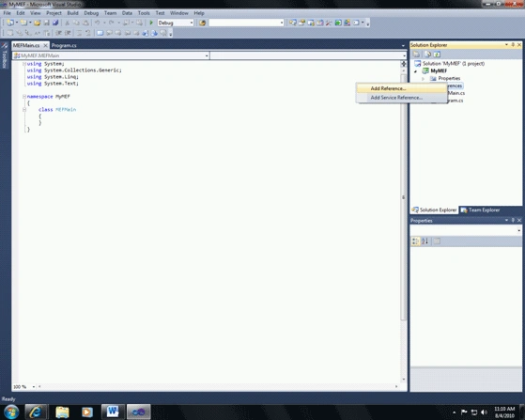Click the Open File folder icon

pyautogui.click(x=38, y=23)
